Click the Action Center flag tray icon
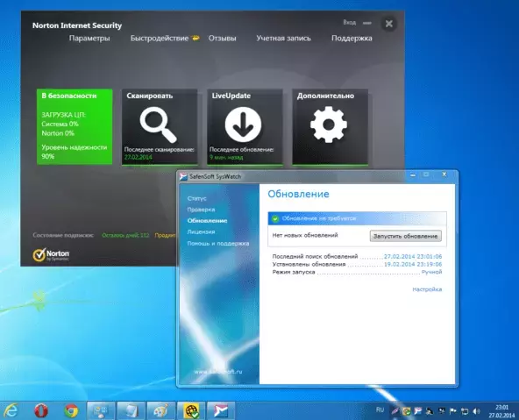 [452, 411]
